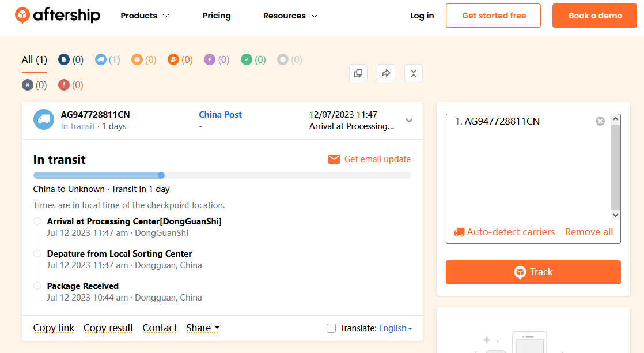Filter by In transit truck icon
This screenshot has width=644, height=353.
click(101, 59)
